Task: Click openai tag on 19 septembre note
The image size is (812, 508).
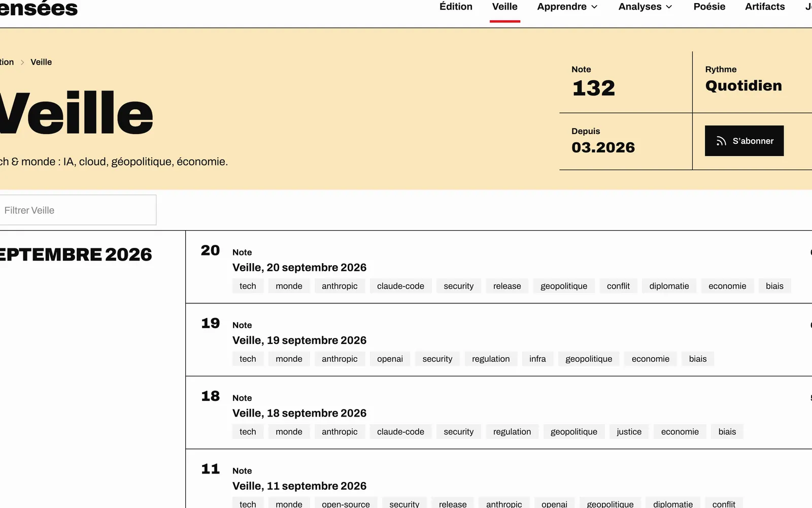Action: tap(390, 359)
